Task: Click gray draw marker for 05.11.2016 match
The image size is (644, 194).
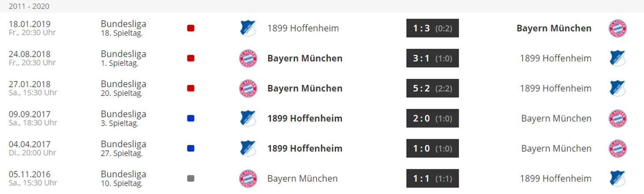Action: tap(191, 178)
